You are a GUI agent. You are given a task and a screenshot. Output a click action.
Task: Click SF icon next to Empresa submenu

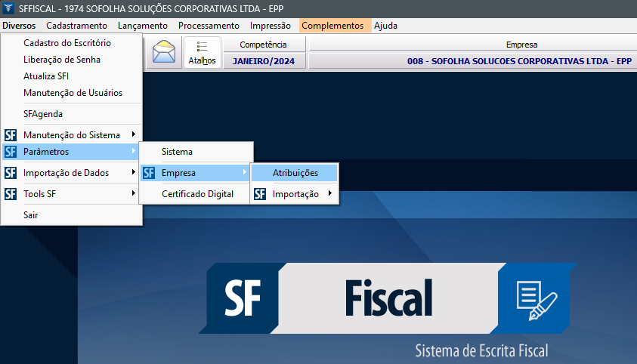click(148, 173)
